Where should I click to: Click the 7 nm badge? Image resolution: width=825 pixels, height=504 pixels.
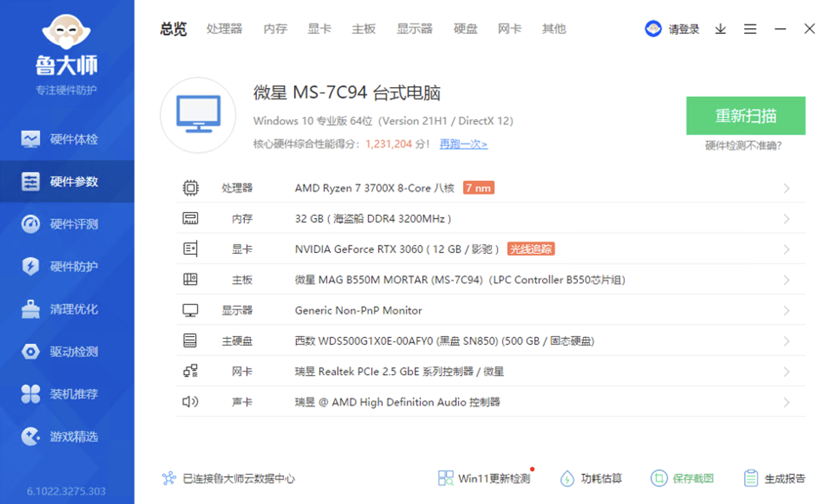478,188
